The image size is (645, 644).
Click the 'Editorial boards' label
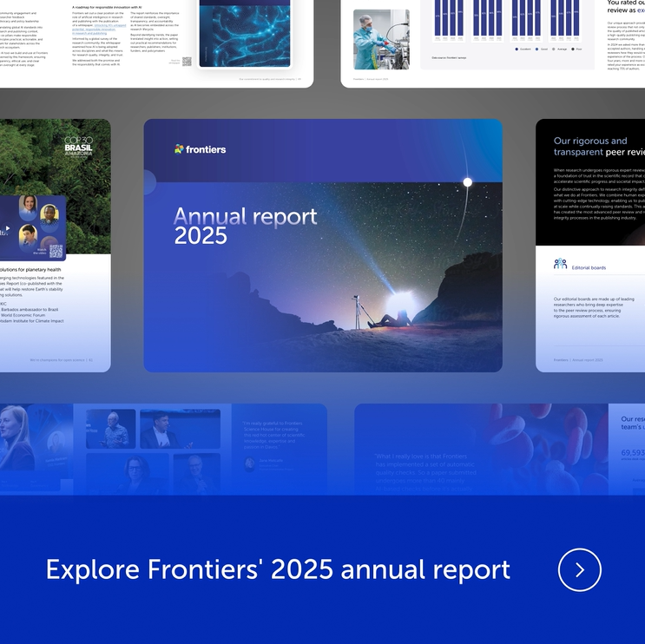pos(589,267)
